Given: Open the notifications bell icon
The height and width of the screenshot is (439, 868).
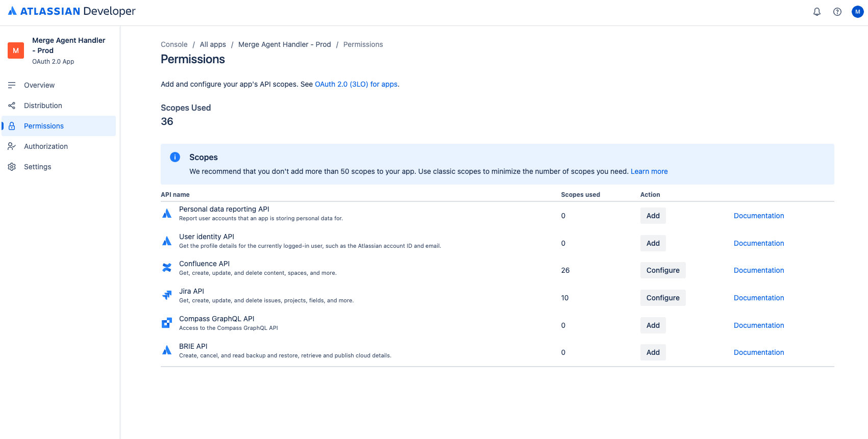Looking at the screenshot, I should point(817,12).
